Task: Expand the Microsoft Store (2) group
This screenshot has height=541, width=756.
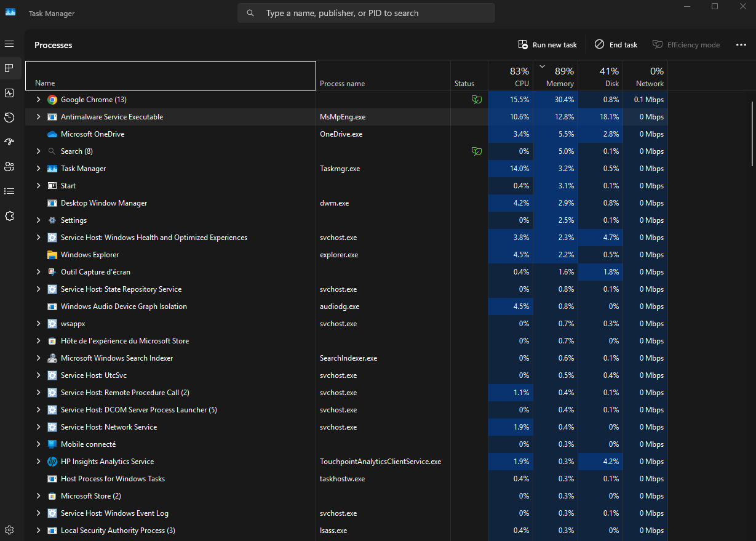Action: 38,496
